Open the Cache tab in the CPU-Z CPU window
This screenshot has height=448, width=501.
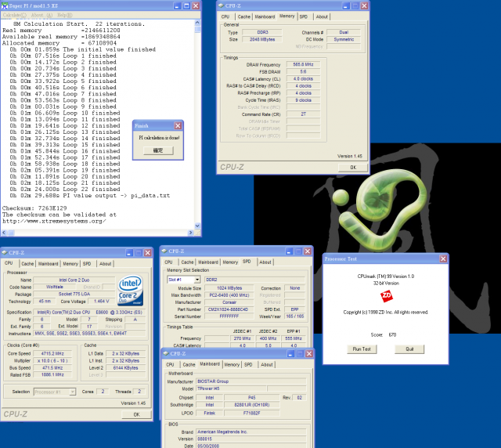tap(27, 264)
